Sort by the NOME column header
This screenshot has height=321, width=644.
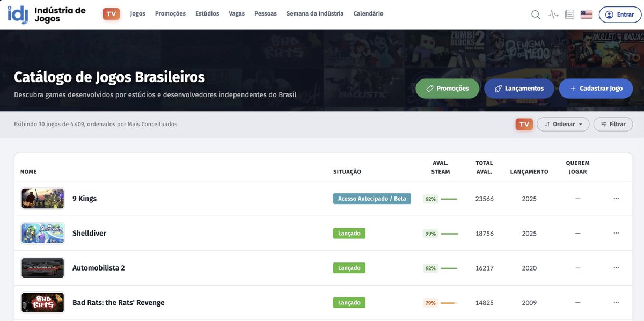tap(28, 172)
